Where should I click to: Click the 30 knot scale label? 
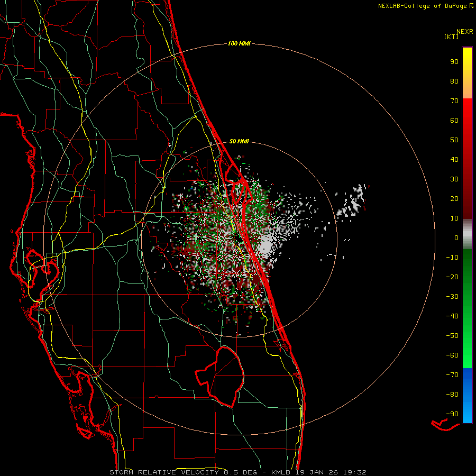pos(454,179)
